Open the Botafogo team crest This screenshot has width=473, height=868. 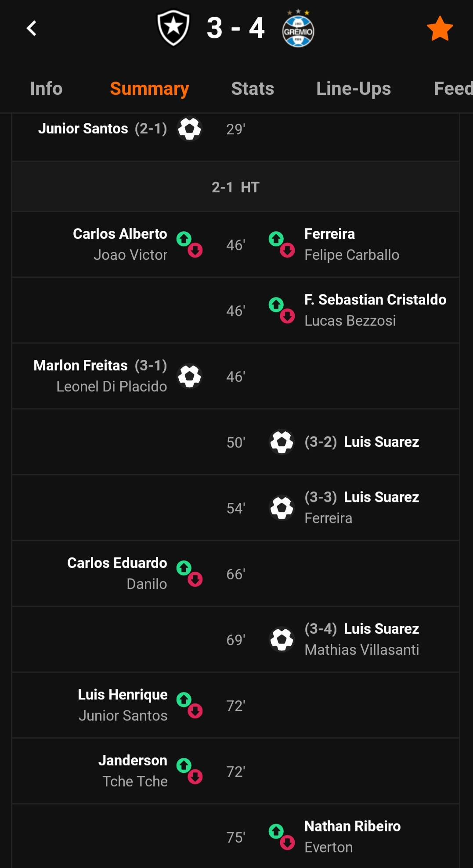point(173,29)
